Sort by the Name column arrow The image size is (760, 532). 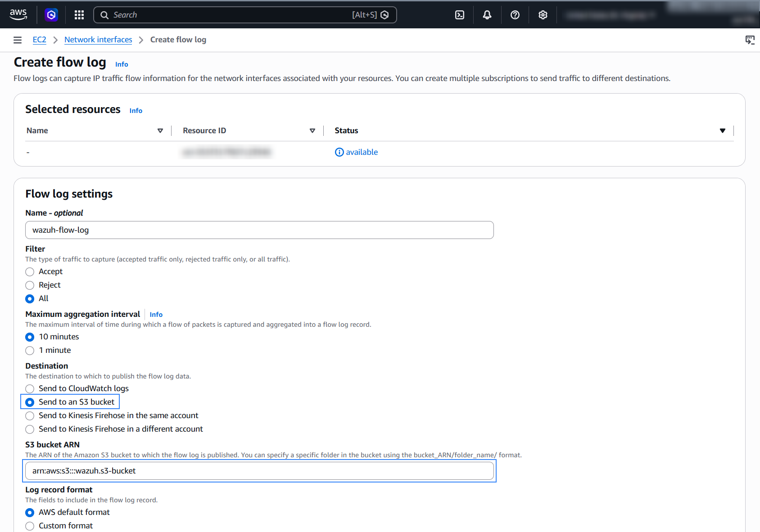click(x=160, y=131)
